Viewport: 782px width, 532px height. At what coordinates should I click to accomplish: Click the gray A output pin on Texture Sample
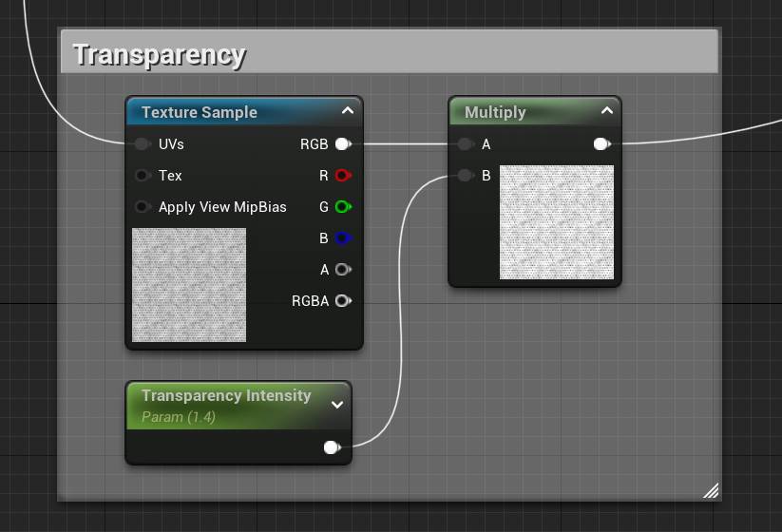(343, 270)
